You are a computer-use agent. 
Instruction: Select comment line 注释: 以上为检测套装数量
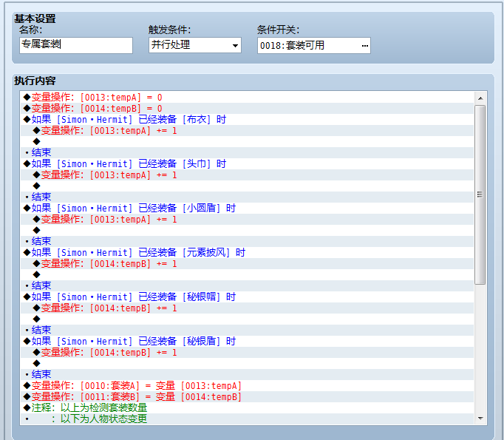(247, 408)
